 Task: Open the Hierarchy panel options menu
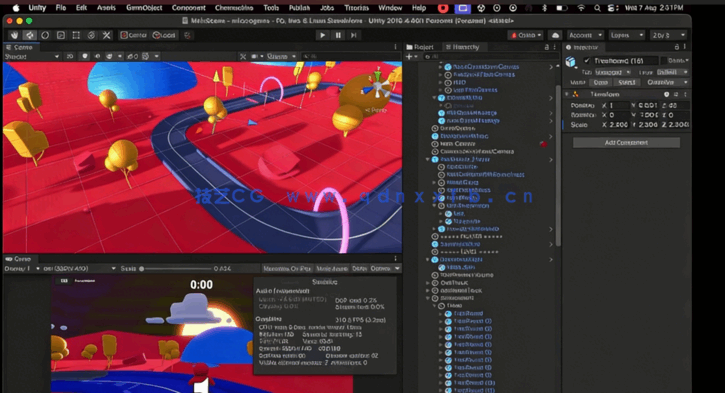click(x=554, y=47)
